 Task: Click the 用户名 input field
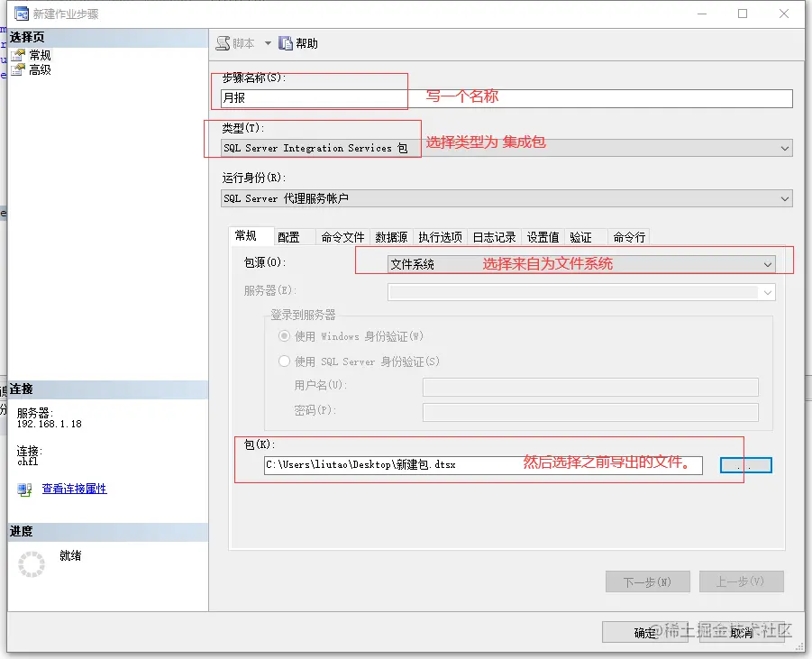[x=590, y=387]
